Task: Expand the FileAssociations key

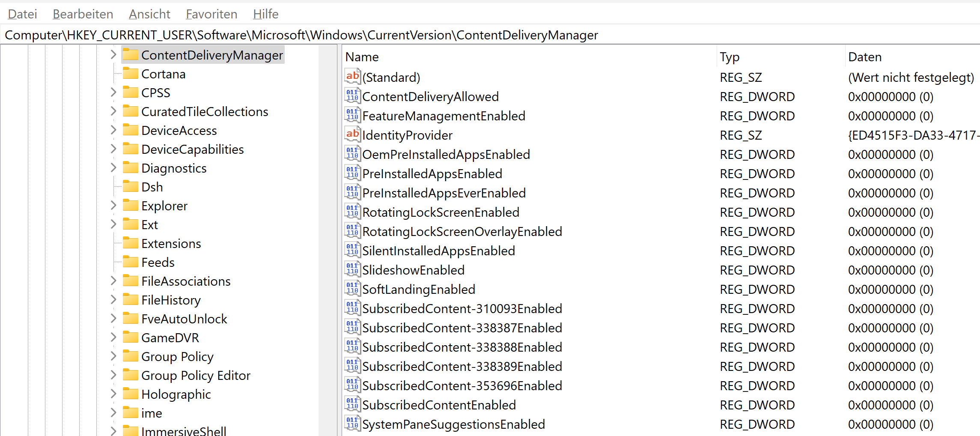Action: [113, 281]
